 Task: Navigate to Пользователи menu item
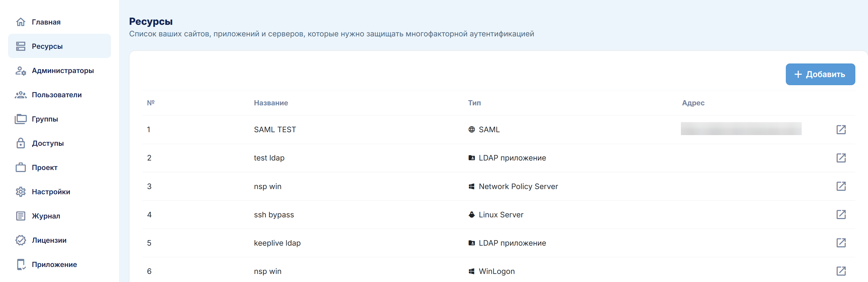pyautogui.click(x=57, y=95)
